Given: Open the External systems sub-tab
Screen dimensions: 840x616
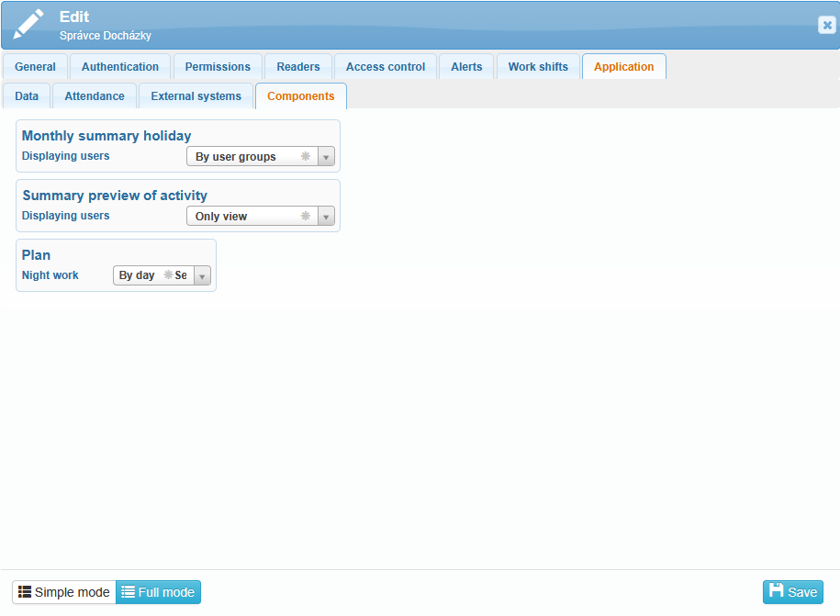Looking at the screenshot, I should click(196, 96).
